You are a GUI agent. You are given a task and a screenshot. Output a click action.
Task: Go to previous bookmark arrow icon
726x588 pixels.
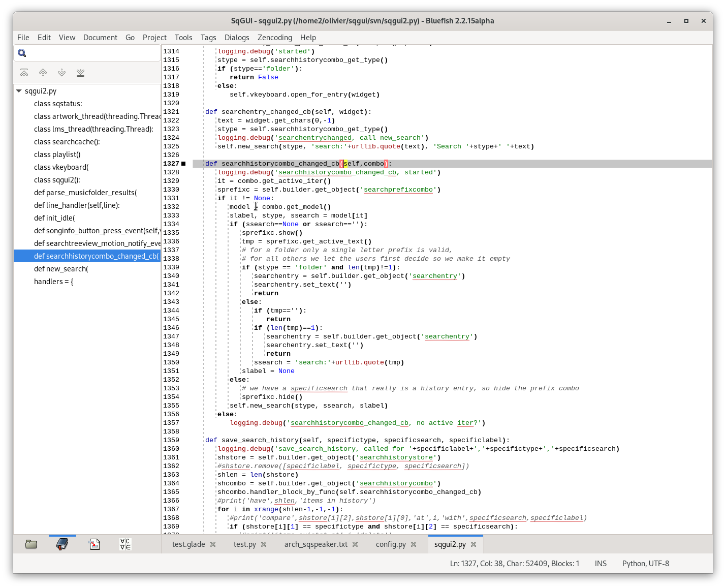[43, 73]
